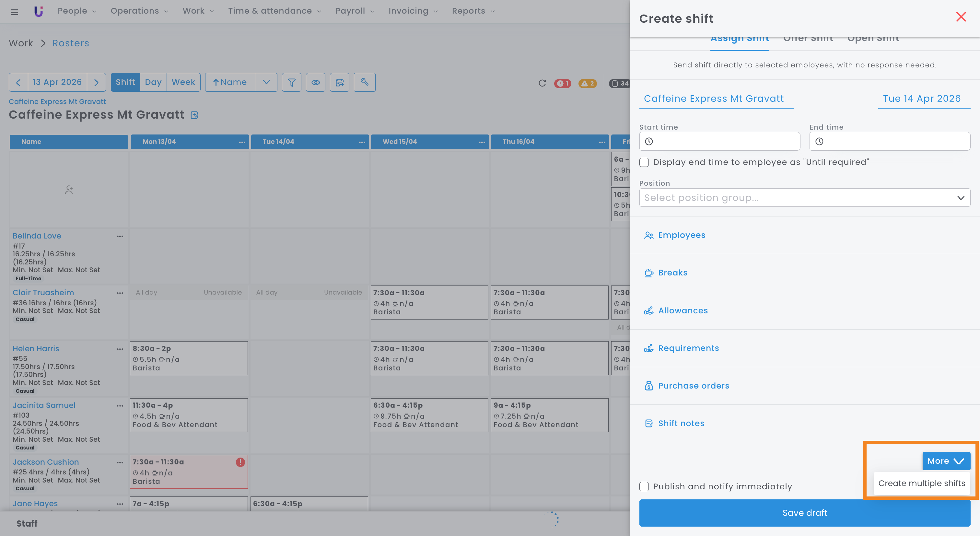The width and height of the screenshot is (980, 536).
Task: Go to the next date with right arrow
Action: [96, 82]
